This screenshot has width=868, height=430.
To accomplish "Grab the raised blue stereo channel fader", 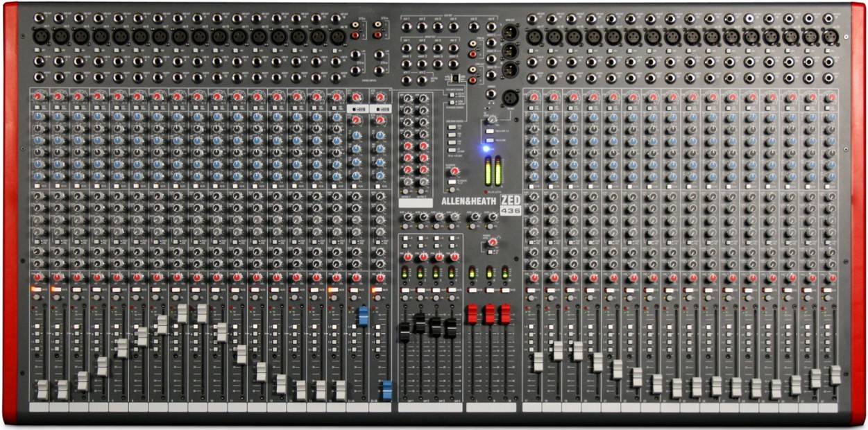I will pyautogui.click(x=362, y=316).
